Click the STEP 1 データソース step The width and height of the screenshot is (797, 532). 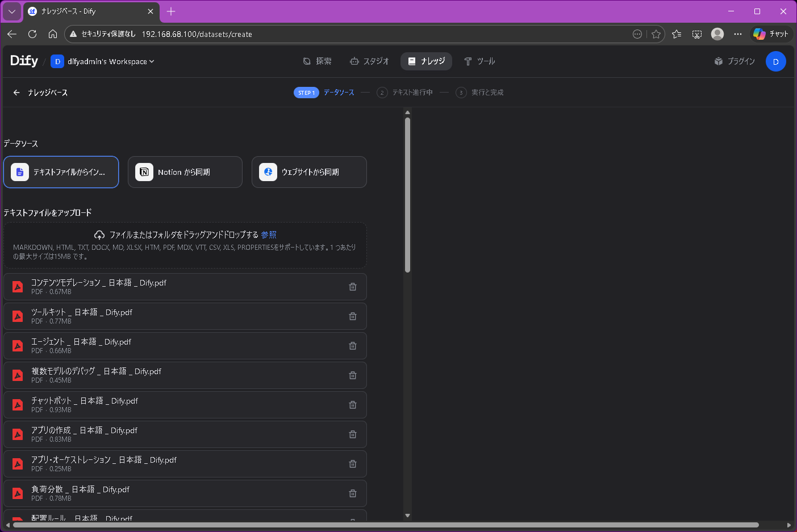(324, 93)
